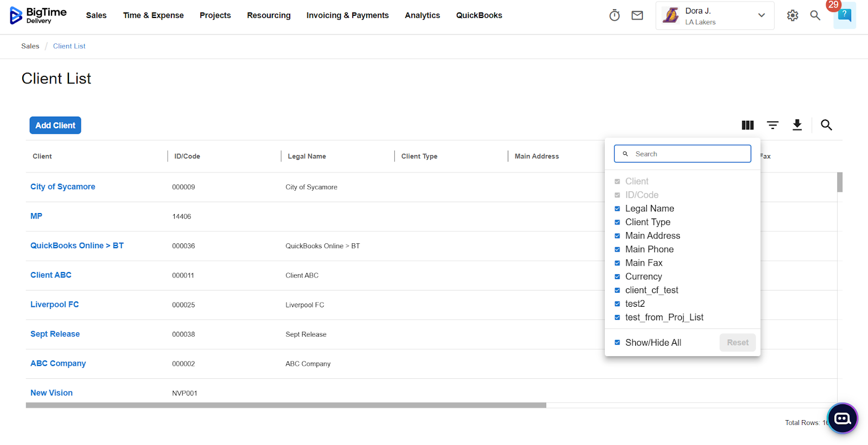Viewport: 868px width, 445px height.
Task: Click the download export icon
Action: (797, 125)
